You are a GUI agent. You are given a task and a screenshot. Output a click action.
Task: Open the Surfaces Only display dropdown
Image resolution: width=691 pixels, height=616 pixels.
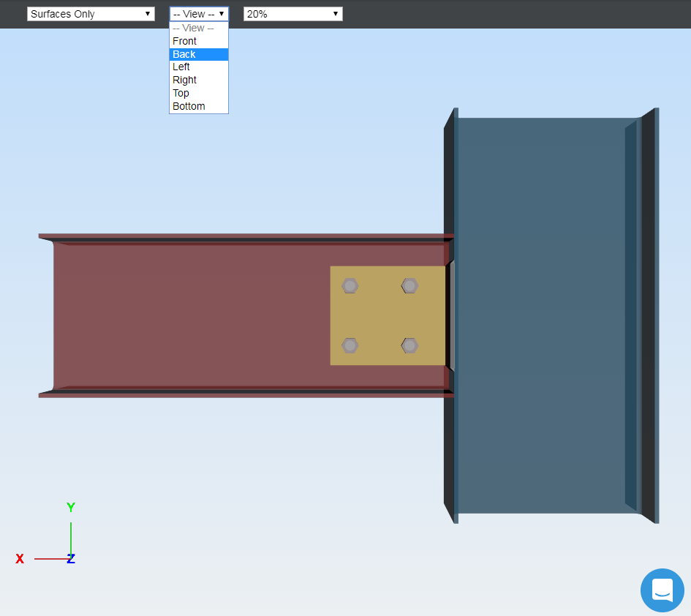[91, 14]
